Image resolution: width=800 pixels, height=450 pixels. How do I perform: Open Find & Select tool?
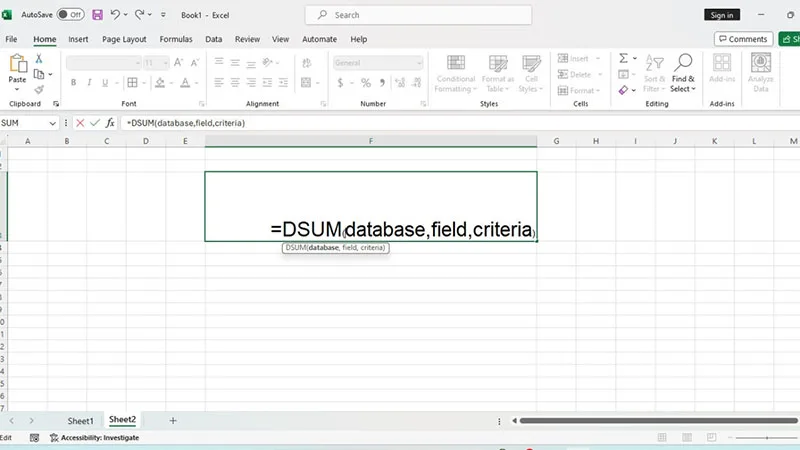[683, 73]
